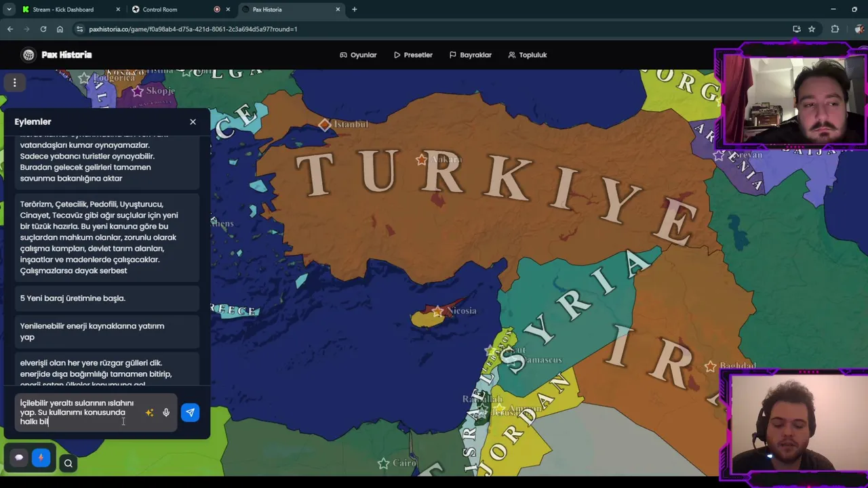Activate the microphone voice input
This screenshot has width=868, height=488.
(166, 412)
